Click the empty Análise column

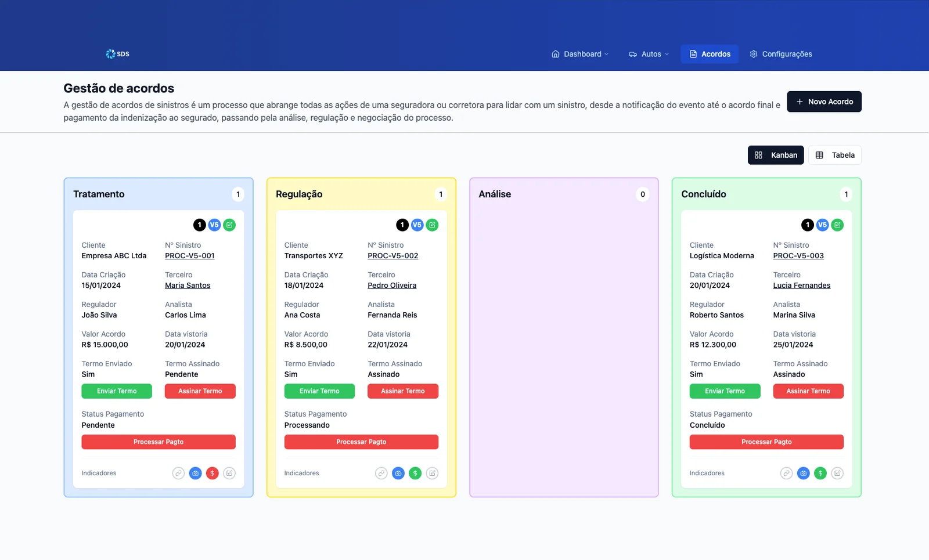(564, 348)
